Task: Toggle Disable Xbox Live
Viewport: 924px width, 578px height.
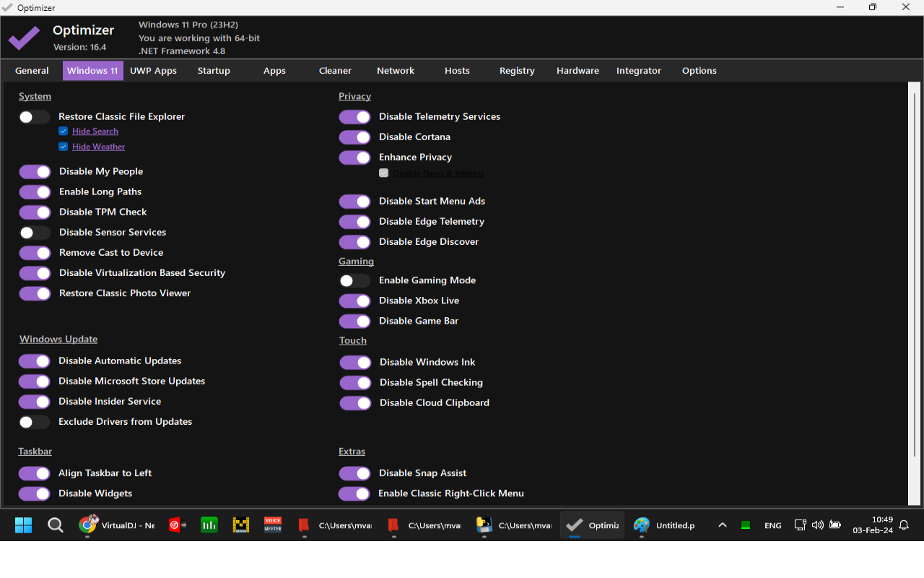Action: point(354,301)
